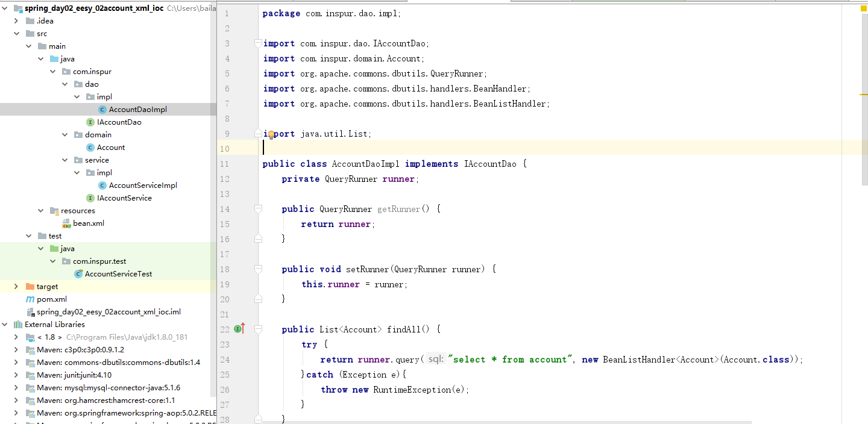Fold the setRunner method at line 18

pyautogui.click(x=258, y=269)
